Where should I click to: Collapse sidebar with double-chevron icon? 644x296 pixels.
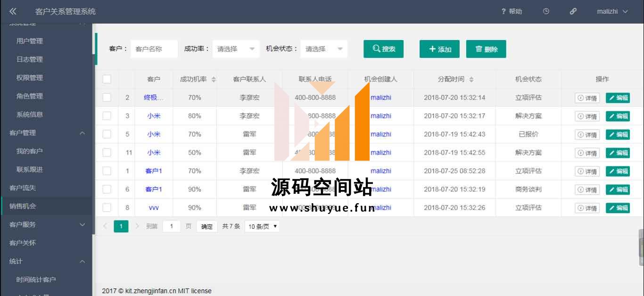tap(13, 11)
